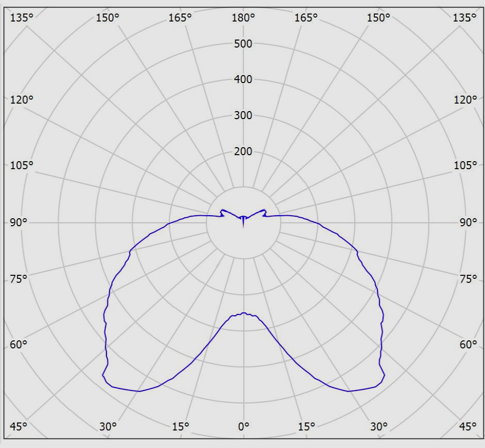
Task: Select the 300 radial axis label
Action: pos(243,116)
